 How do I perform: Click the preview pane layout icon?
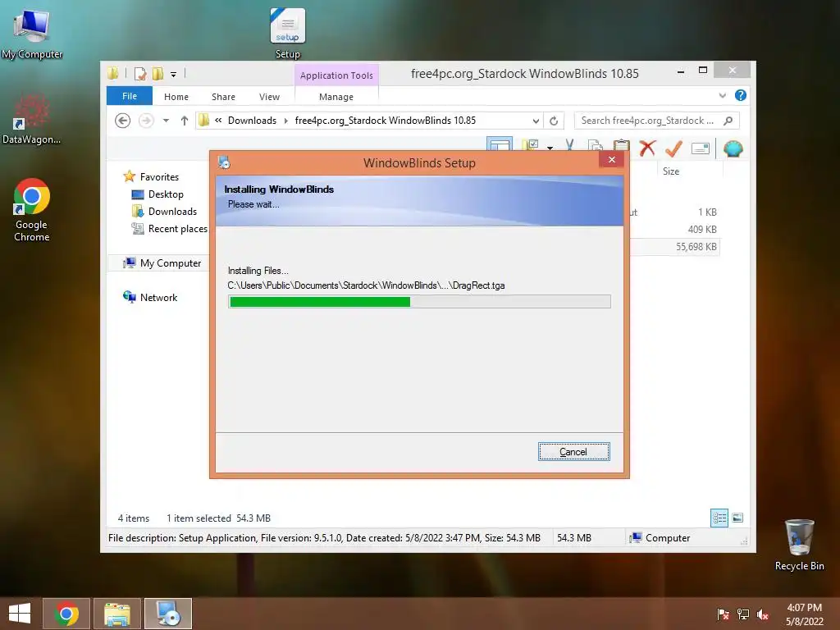point(500,144)
